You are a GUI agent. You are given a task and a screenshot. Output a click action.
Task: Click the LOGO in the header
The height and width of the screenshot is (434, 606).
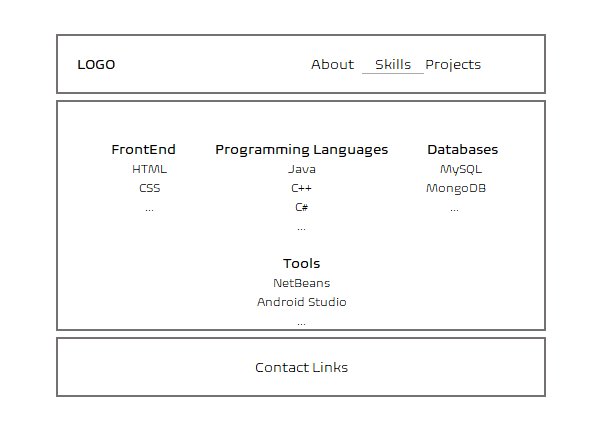[x=96, y=65]
